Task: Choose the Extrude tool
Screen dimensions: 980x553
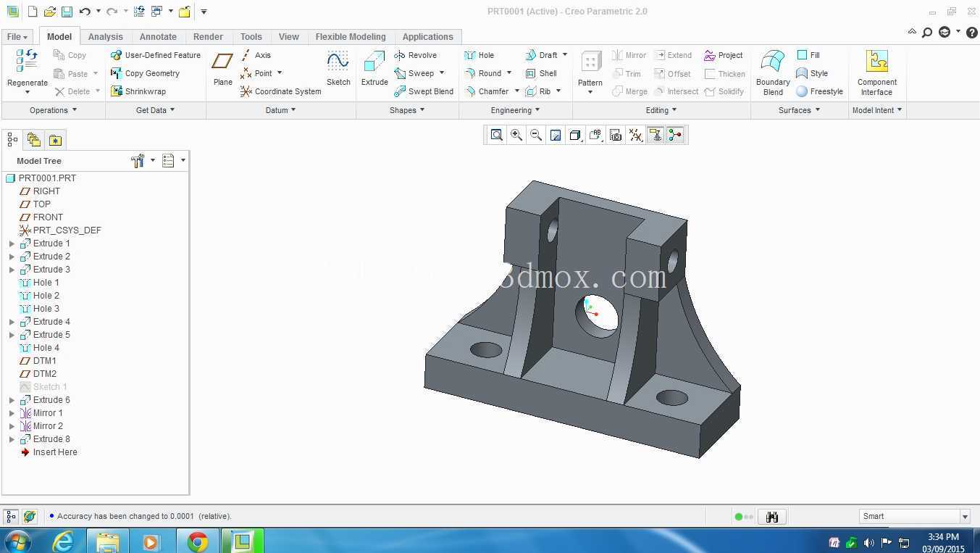Action: click(374, 69)
